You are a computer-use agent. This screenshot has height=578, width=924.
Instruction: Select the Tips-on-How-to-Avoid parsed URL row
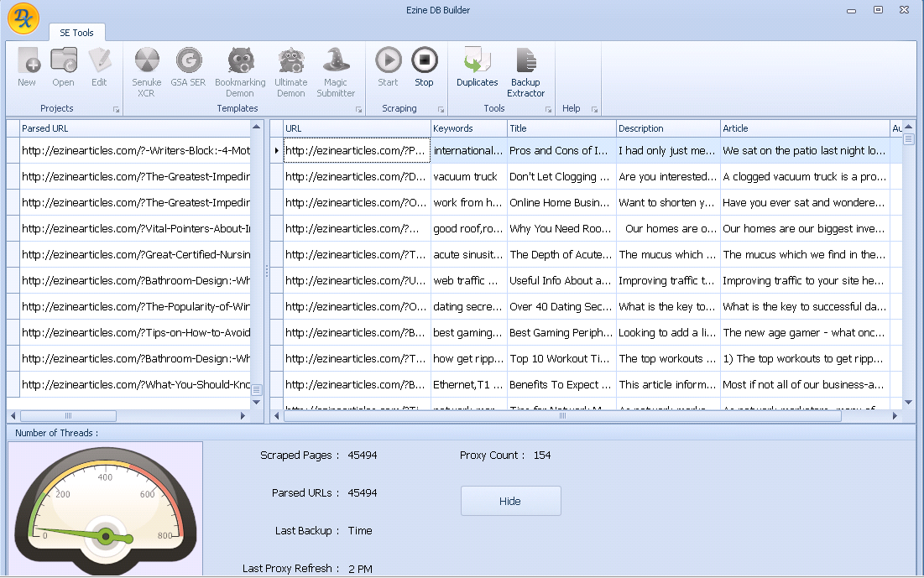(135, 332)
